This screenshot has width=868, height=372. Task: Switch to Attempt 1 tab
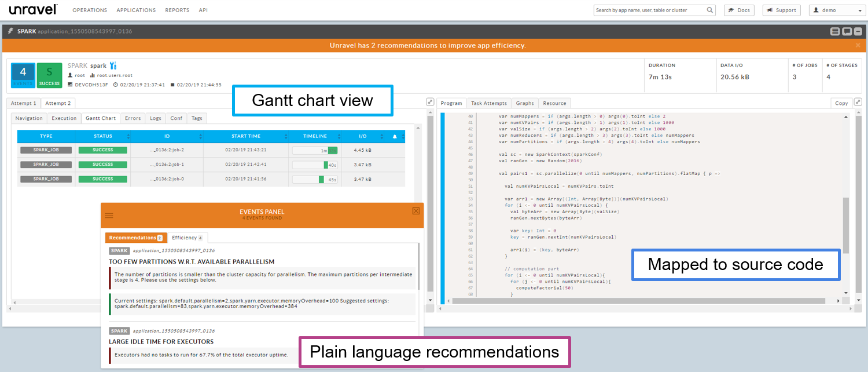click(24, 103)
